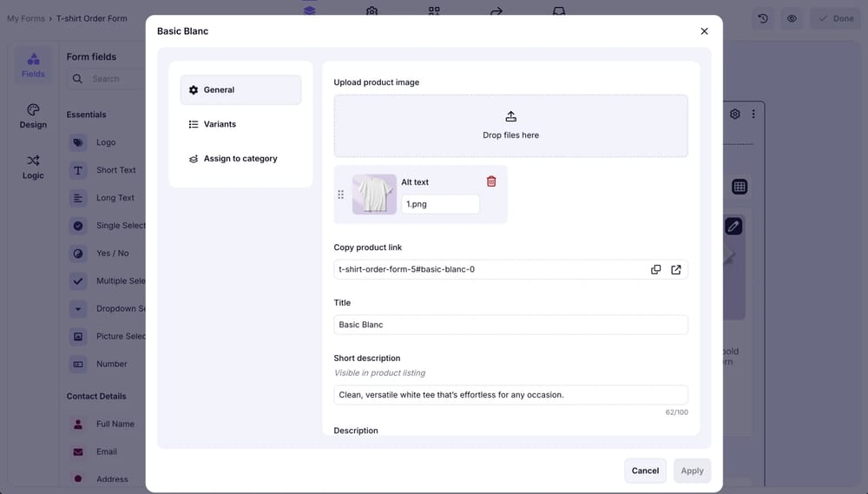The height and width of the screenshot is (494, 868).
Task: Switch to the Variants tab
Action: click(240, 124)
